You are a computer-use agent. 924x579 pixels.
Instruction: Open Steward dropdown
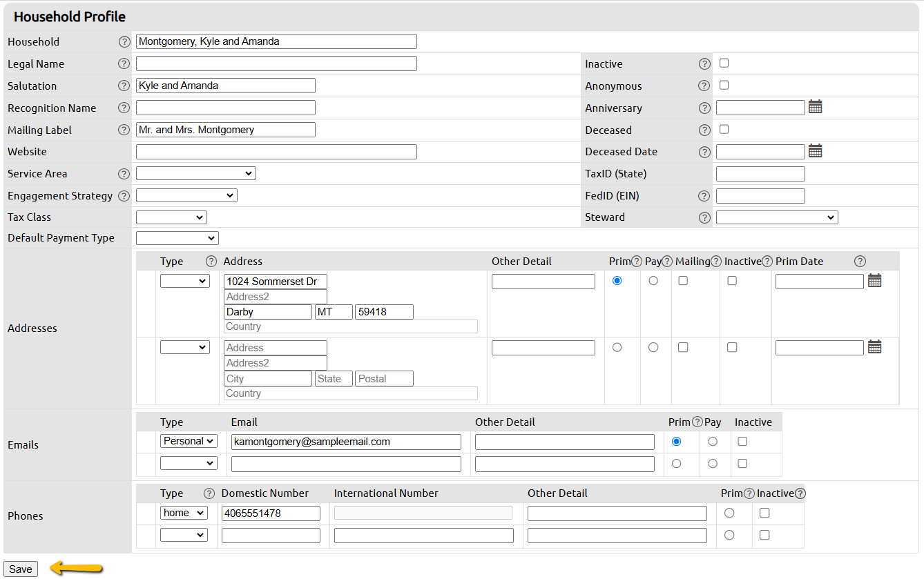point(777,217)
